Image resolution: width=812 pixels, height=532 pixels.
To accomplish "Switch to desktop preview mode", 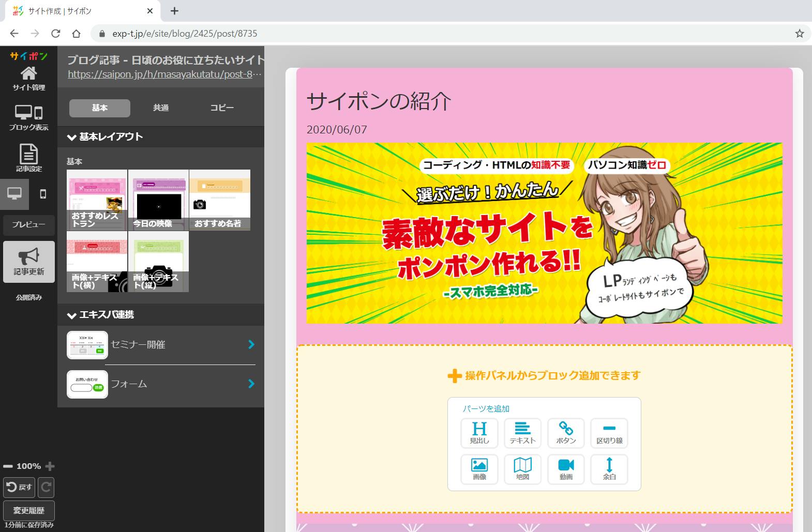I will click(14, 194).
